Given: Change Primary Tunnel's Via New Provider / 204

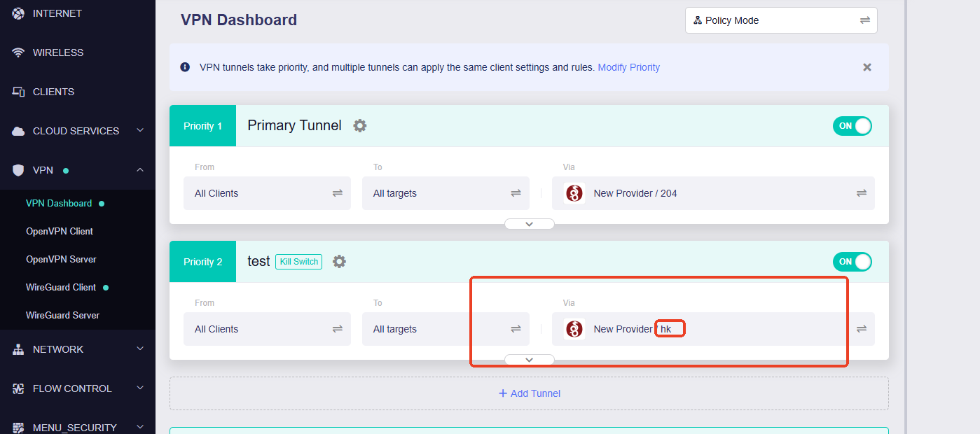Looking at the screenshot, I should tap(712, 193).
